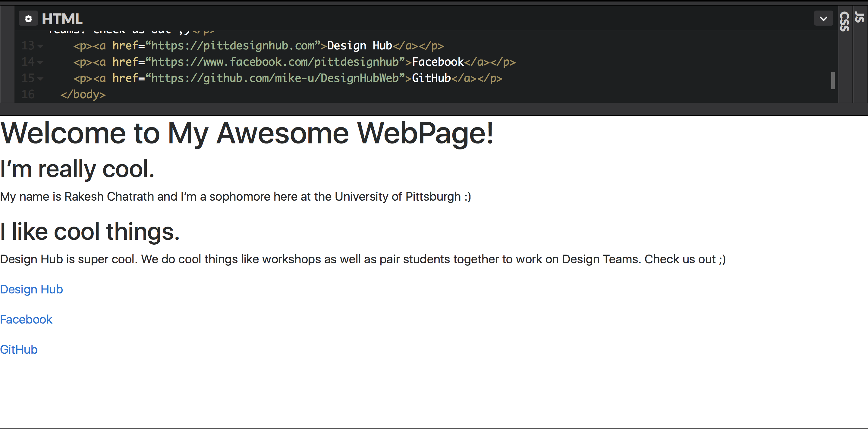The image size is (868, 429).
Task: Expand the HTML panel dropdown chevron
Action: coord(823,18)
